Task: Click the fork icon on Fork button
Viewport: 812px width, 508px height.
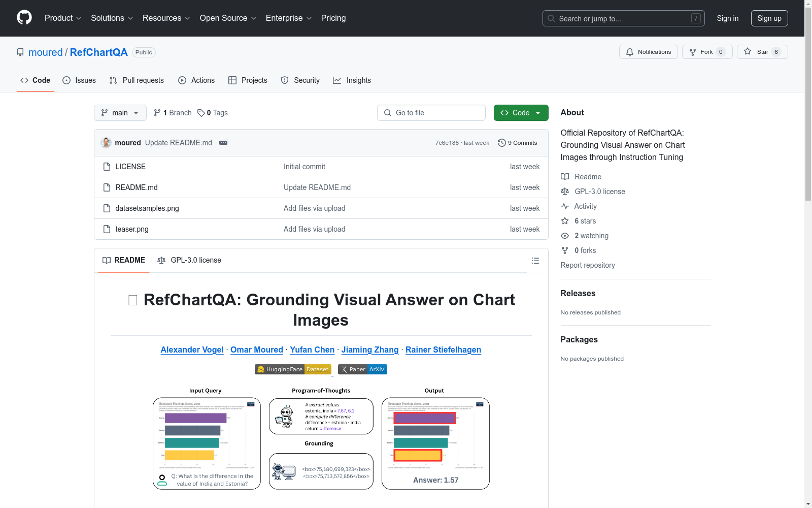Action: 693,52
